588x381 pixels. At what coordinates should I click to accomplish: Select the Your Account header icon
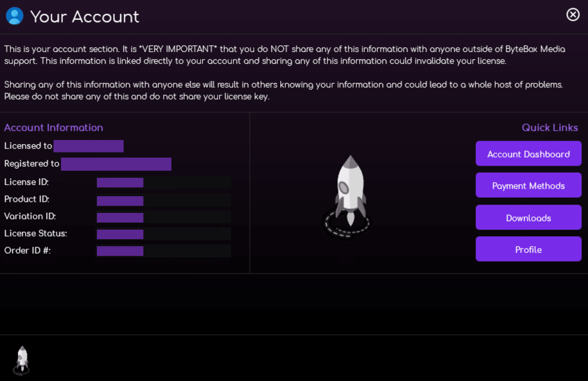14,15
